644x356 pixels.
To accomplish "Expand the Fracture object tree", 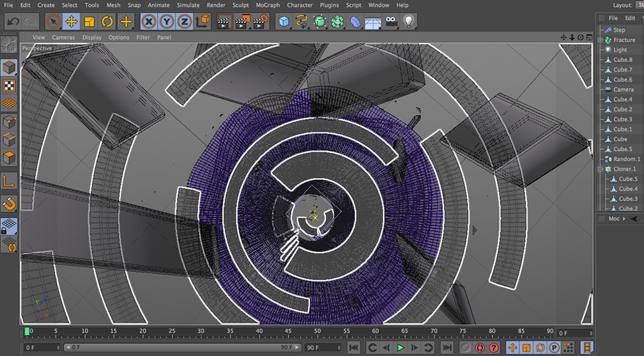I will pyautogui.click(x=601, y=40).
